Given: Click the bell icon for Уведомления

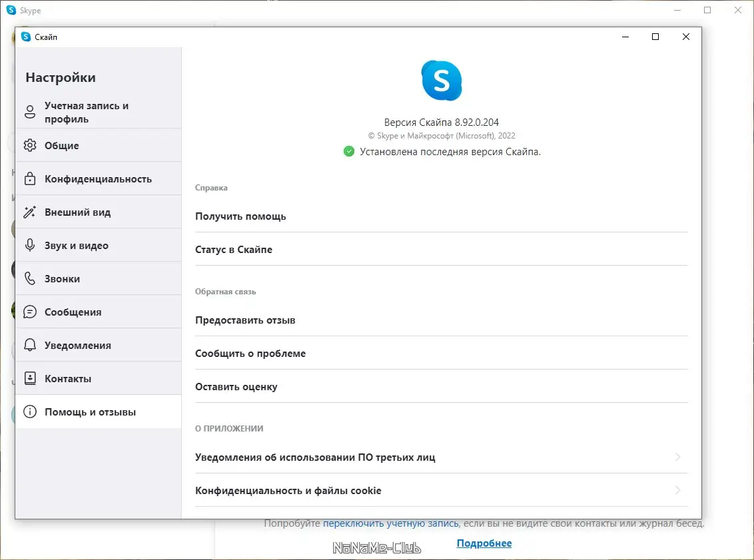Looking at the screenshot, I should coord(30,345).
